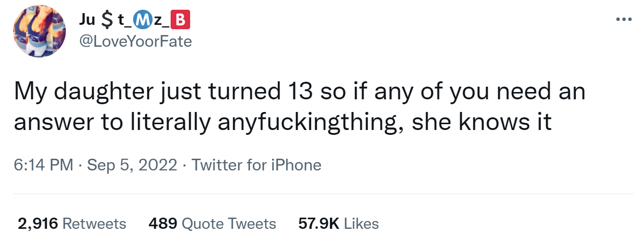
Task: Open the @LoveYoorFate profile handle
Action: 135,42
